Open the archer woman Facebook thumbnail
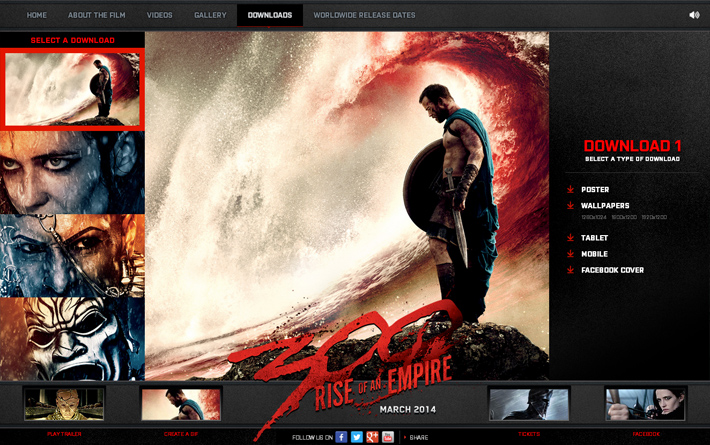Image resolution: width=710 pixels, height=445 pixels. [646, 404]
